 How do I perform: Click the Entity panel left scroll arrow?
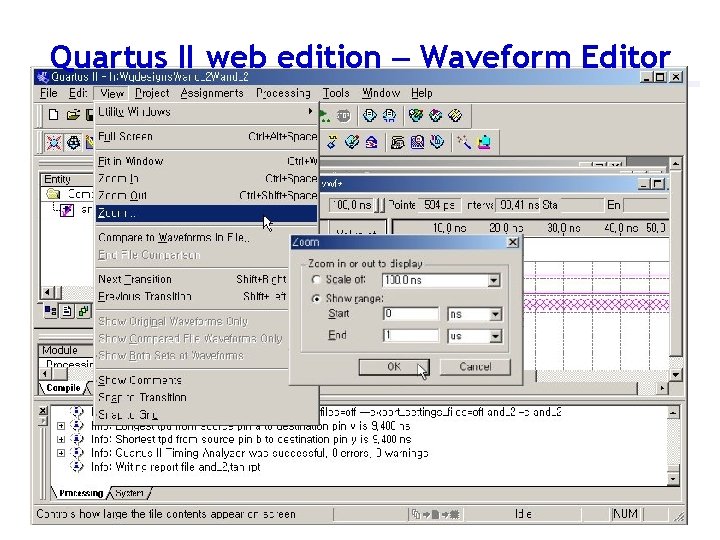(47, 292)
